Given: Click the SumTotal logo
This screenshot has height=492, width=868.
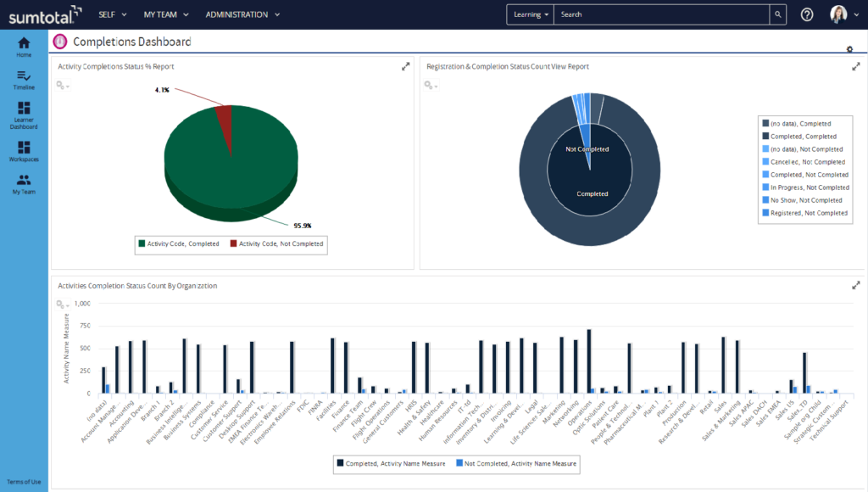Looking at the screenshot, I should 45,14.
